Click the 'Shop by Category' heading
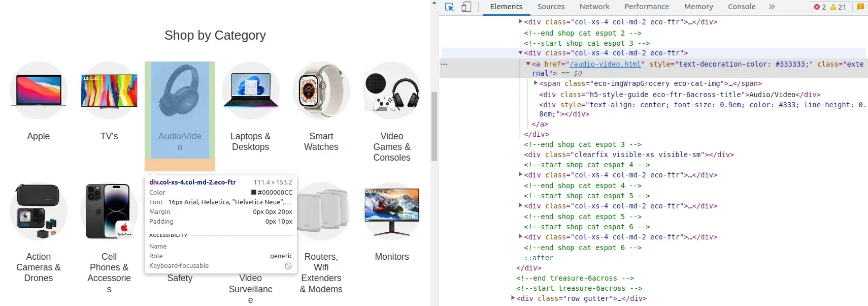Image resolution: width=868 pixels, height=306 pixels. tap(215, 35)
